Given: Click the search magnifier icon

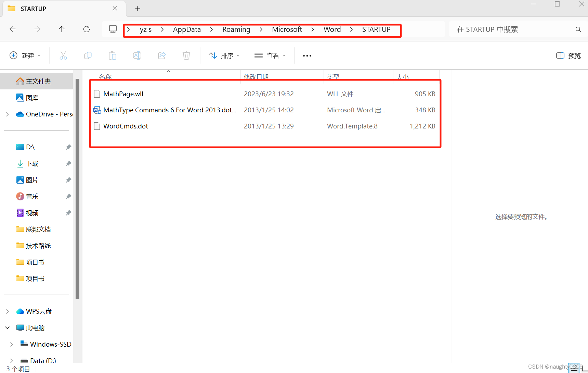Looking at the screenshot, I should click(578, 29).
